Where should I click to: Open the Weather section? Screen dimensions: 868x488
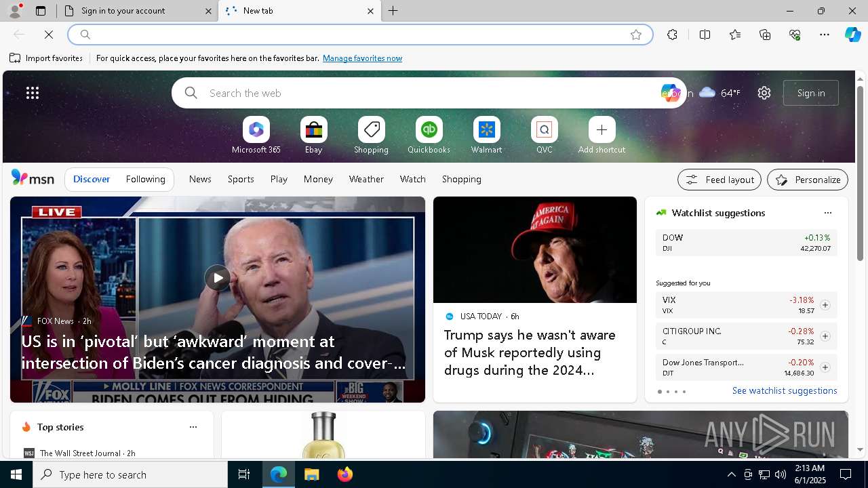pos(366,179)
